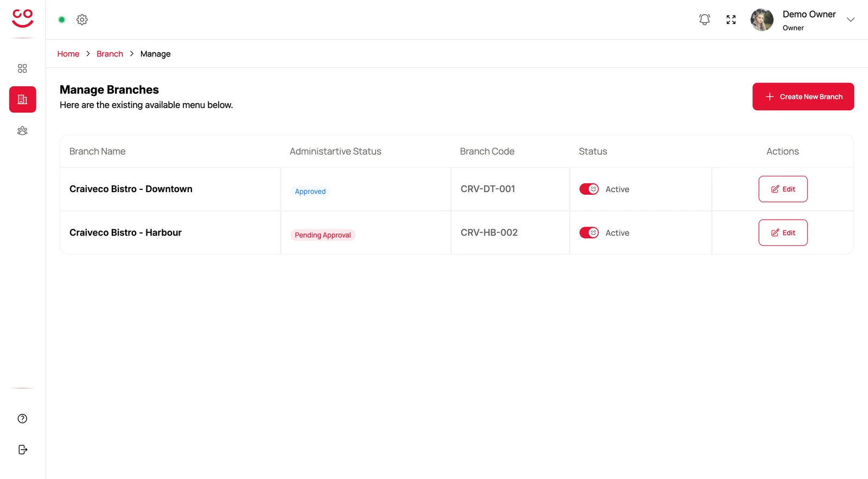The width and height of the screenshot is (868, 479).
Task: Open the help question mark icon
Action: [22, 418]
